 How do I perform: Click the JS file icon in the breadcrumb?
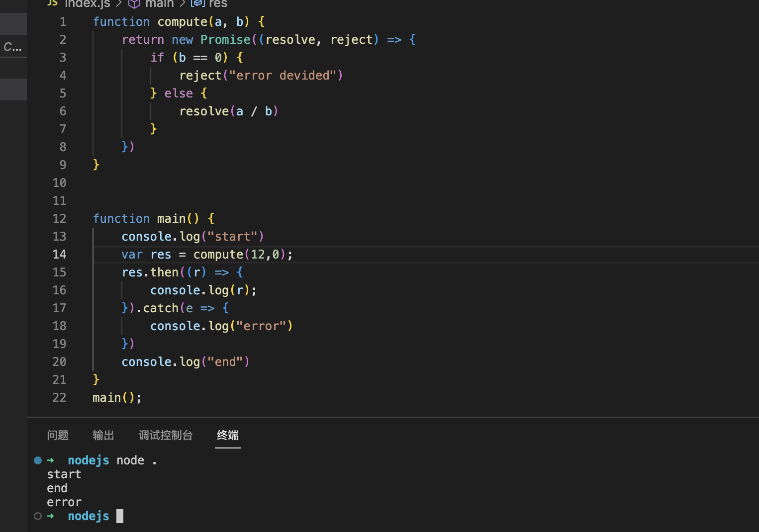coord(52,2)
